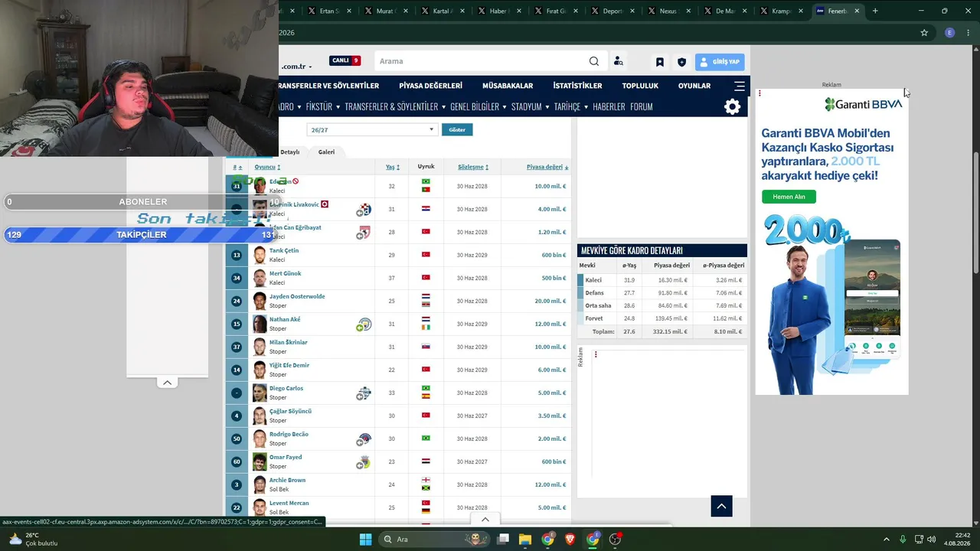
Task: Open the Chrome profile avatar
Action: (950, 33)
